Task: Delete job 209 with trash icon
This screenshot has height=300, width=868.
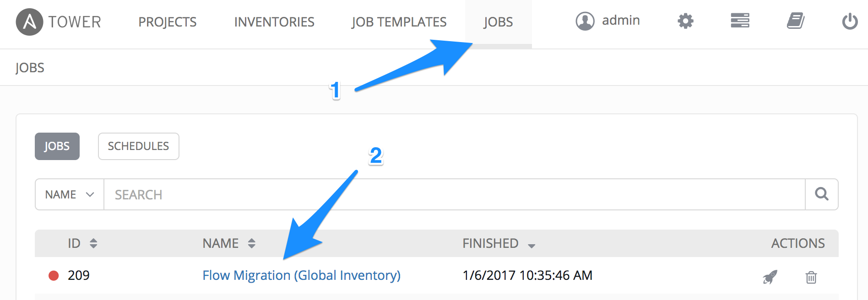Action: [811, 277]
